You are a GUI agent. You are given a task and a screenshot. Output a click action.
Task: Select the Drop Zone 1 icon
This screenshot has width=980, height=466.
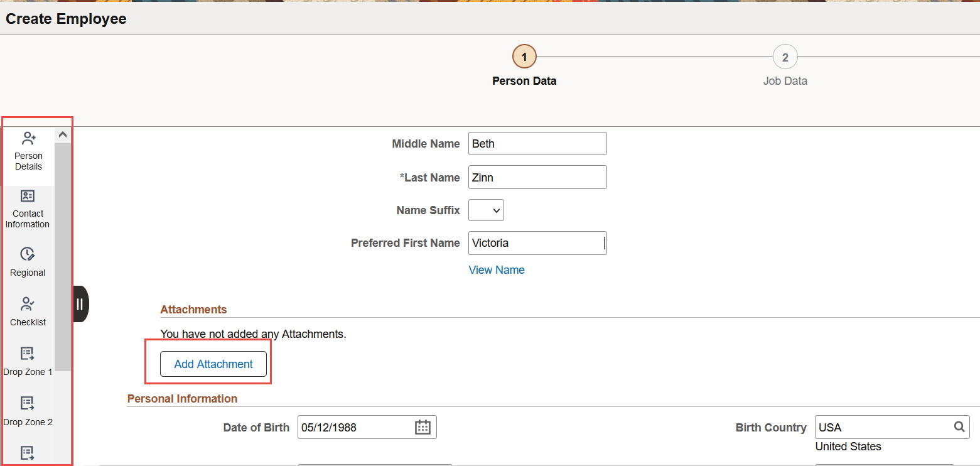click(28, 354)
